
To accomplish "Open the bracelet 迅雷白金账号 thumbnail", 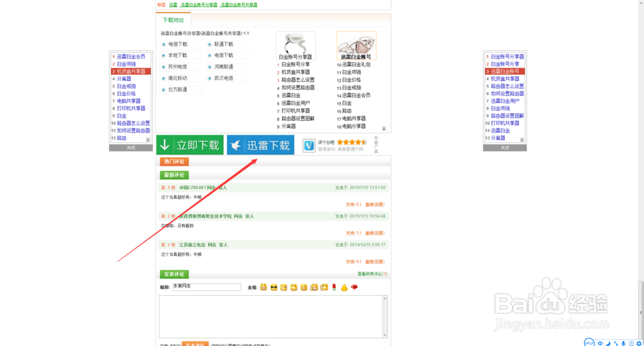I will pos(356,46).
